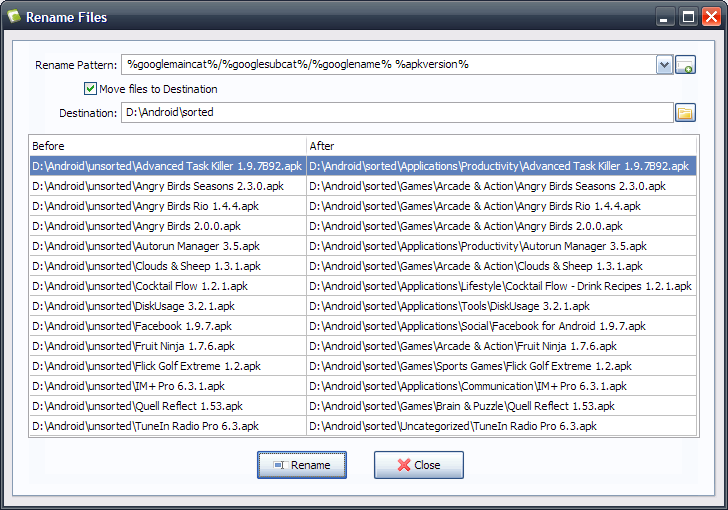Viewport: 728px width, 510px height.
Task: Click After path Social\Facebook for Android
Action: pos(502,326)
